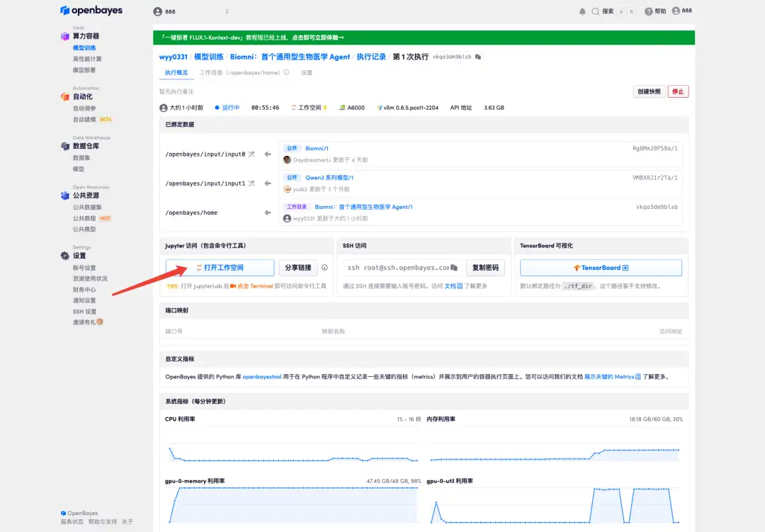Viewport: 765px width, 532px height.
Task: Open 公共数据集 in the sidebar
Action: tap(87, 207)
